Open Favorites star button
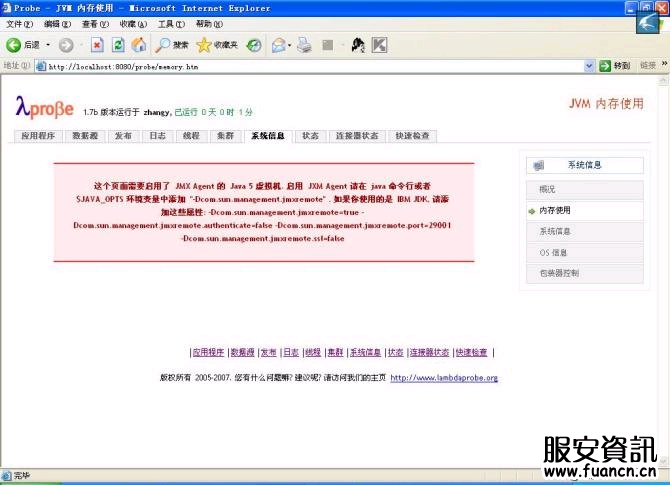670x485 pixels. tap(204, 45)
